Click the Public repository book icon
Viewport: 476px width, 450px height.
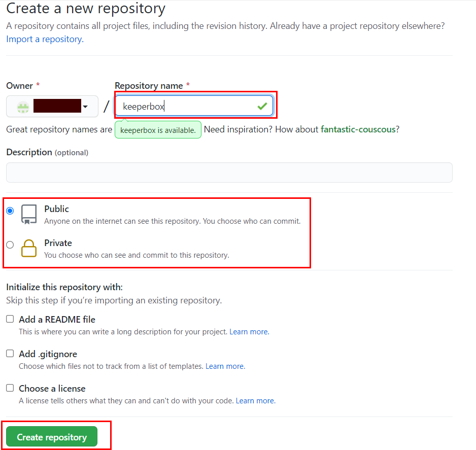29,214
